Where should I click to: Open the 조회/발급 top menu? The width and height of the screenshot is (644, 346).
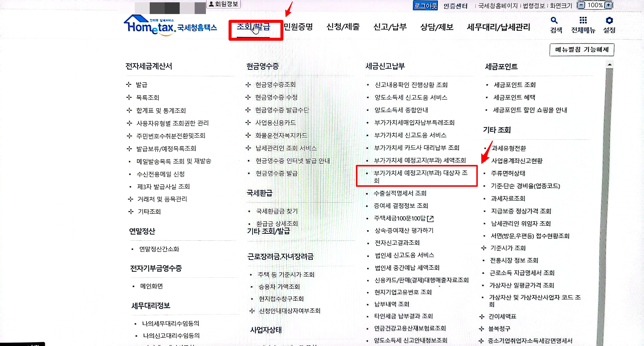253,27
